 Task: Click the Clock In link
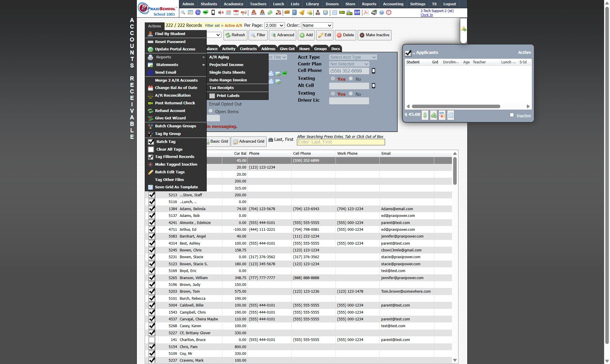pos(426,15)
